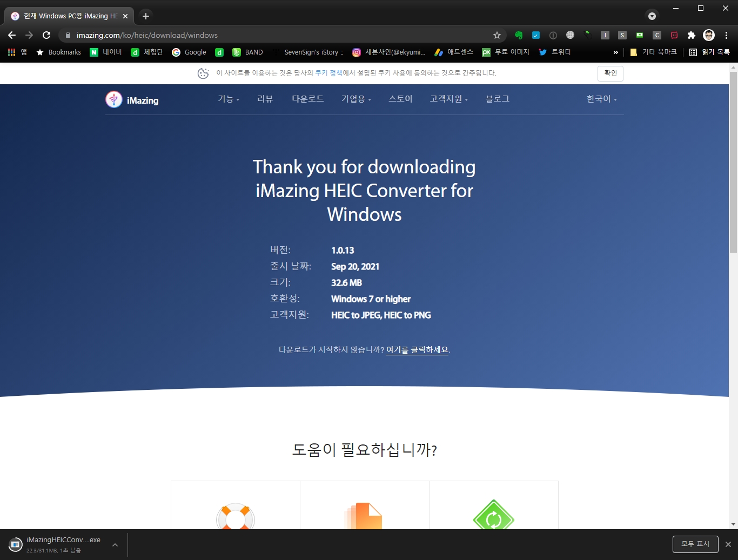Open the gray 'C' extension icon
The image size is (738, 560).
coord(657,35)
